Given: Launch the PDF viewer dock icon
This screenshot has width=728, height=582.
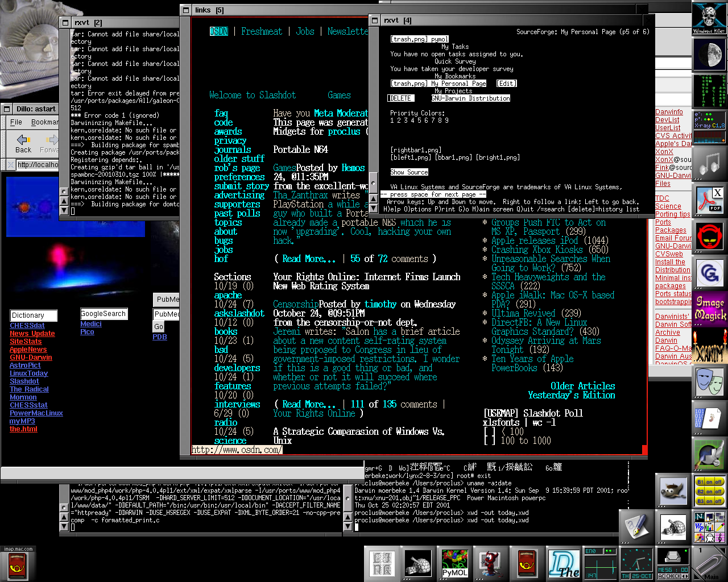Looking at the screenshot, I should [x=709, y=200].
